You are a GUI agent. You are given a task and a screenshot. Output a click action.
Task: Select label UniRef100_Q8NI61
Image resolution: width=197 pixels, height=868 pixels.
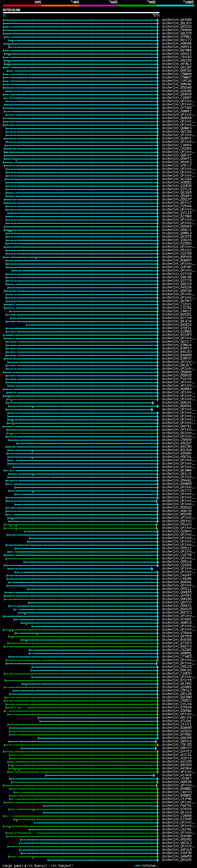coord(177,403)
